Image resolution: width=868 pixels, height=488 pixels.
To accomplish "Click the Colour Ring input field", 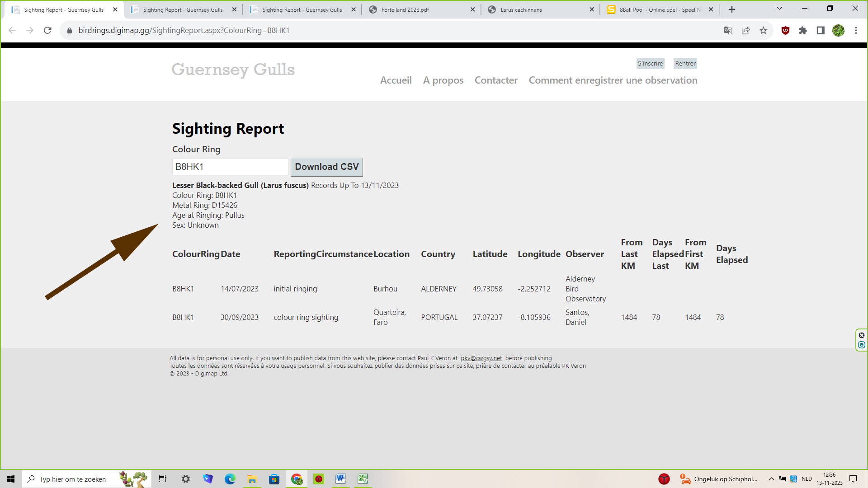I will pyautogui.click(x=230, y=167).
